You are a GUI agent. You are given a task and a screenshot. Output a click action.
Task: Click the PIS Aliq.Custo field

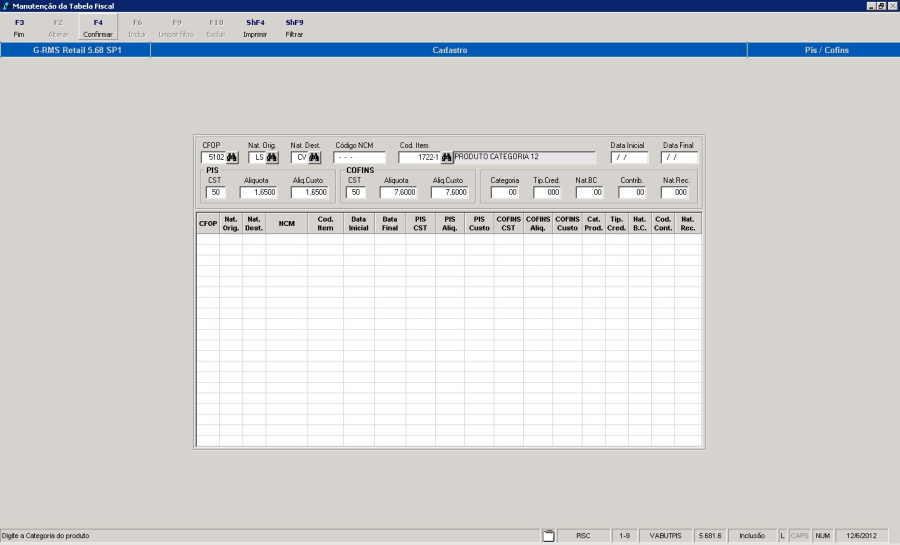310,192
